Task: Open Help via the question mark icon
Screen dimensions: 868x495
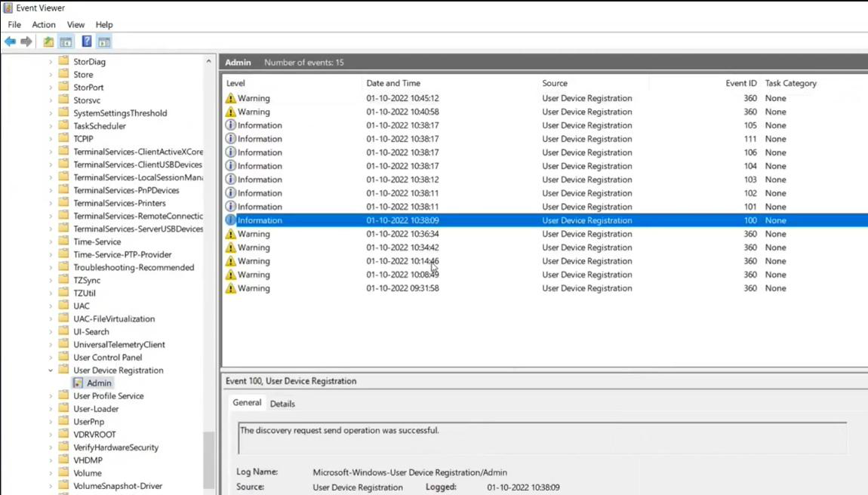Action: coord(87,42)
